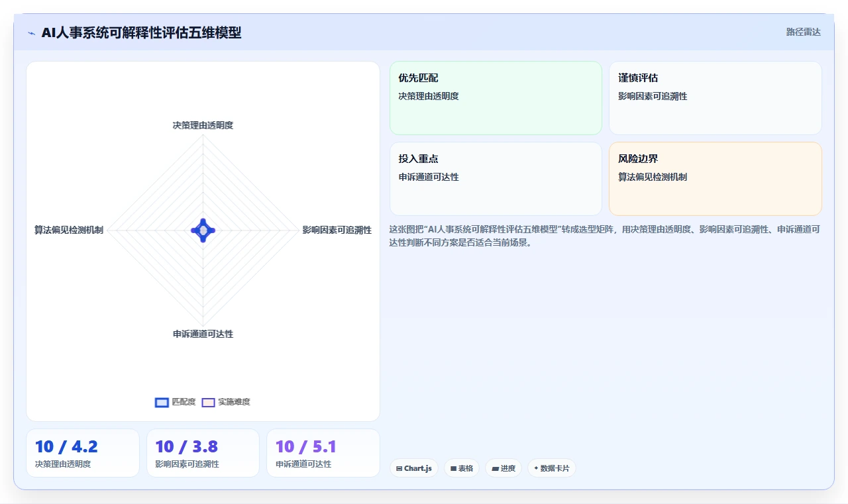Click 决策理由透明度 text in 优先匹配 card
848x504 pixels.
(x=429, y=96)
